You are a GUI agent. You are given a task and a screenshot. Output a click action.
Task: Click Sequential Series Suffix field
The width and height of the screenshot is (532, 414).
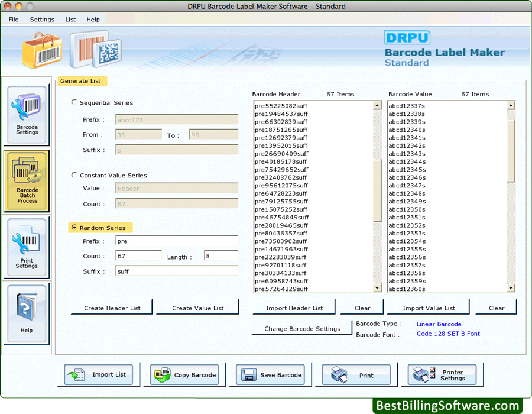click(177, 150)
